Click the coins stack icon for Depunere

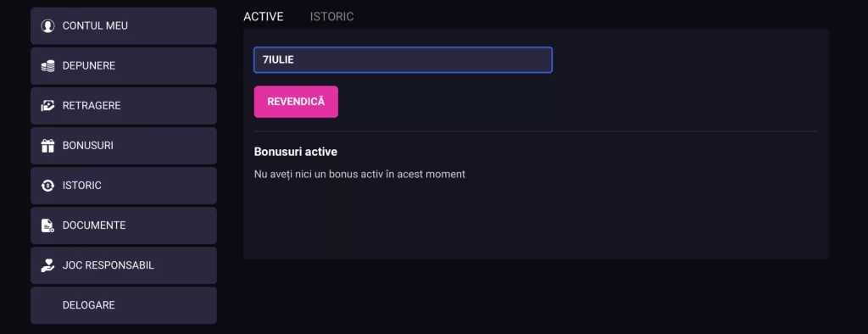[48, 66]
